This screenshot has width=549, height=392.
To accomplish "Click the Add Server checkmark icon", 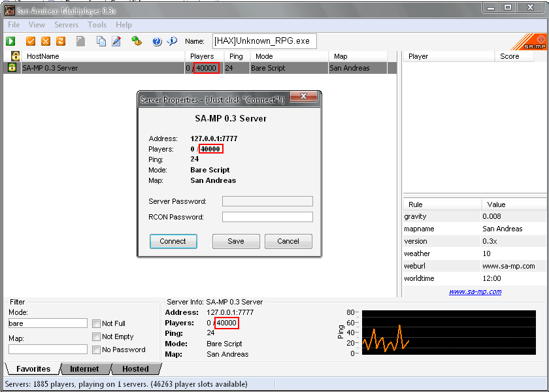I will pyautogui.click(x=31, y=41).
